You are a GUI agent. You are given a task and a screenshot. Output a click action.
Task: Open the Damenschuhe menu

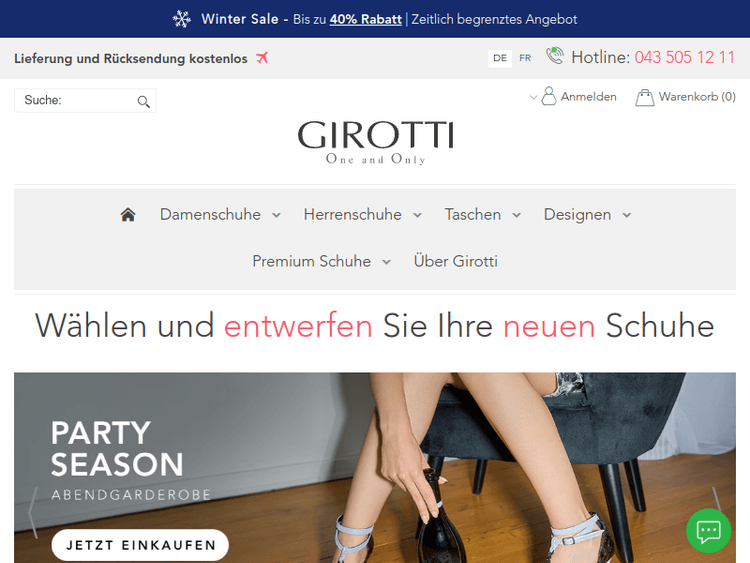210,214
